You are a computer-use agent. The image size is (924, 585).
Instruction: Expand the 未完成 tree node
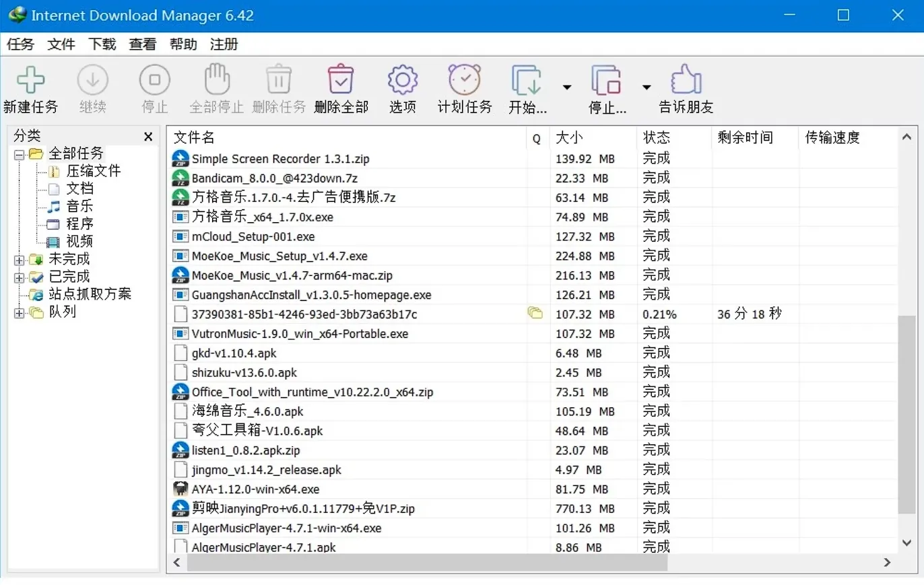pos(18,259)
